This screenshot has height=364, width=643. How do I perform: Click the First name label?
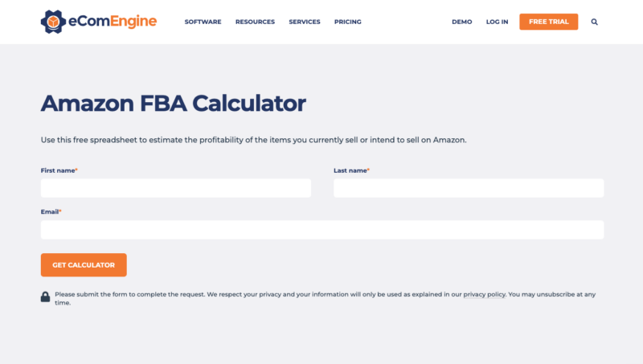[x=59, y=170]
